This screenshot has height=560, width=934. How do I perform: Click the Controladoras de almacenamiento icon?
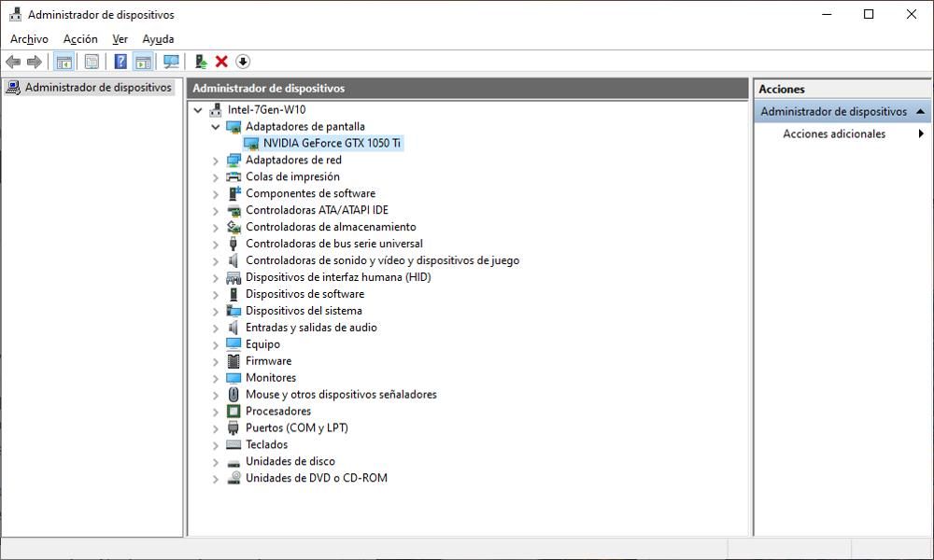click(233, 227)
